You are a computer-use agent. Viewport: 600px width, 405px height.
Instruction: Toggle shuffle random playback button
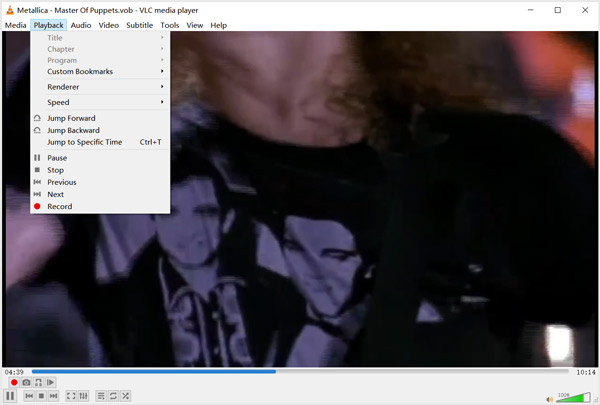coord(126,396)
